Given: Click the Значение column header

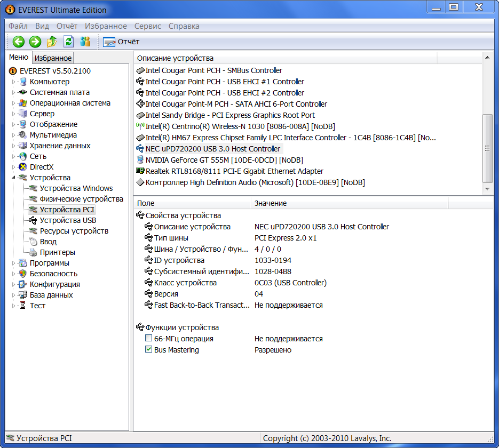Looking at the screenshot, I should (271, 203).
